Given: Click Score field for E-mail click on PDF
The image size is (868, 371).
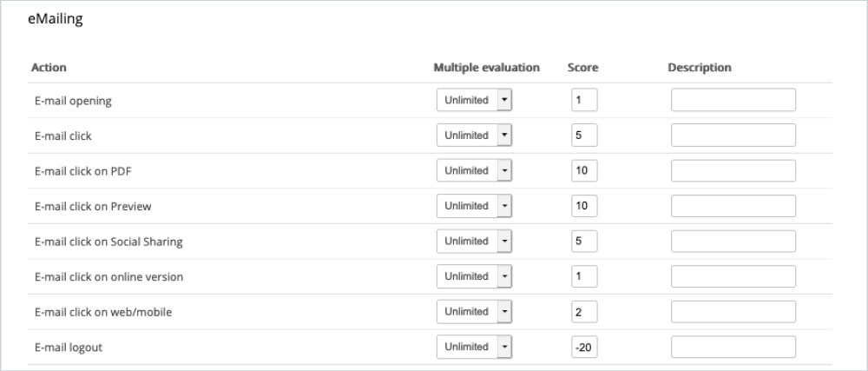Looking at the screenshot, I should coord(584,170).
